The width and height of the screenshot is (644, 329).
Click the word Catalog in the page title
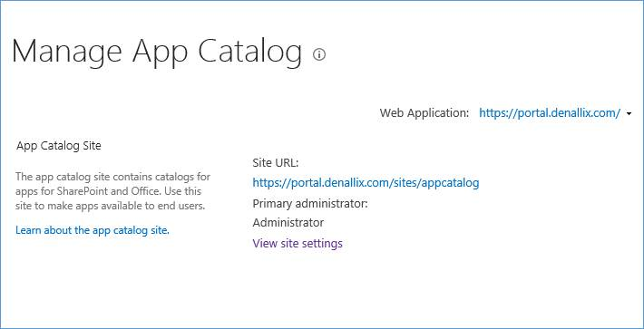(x=249, y=53)
